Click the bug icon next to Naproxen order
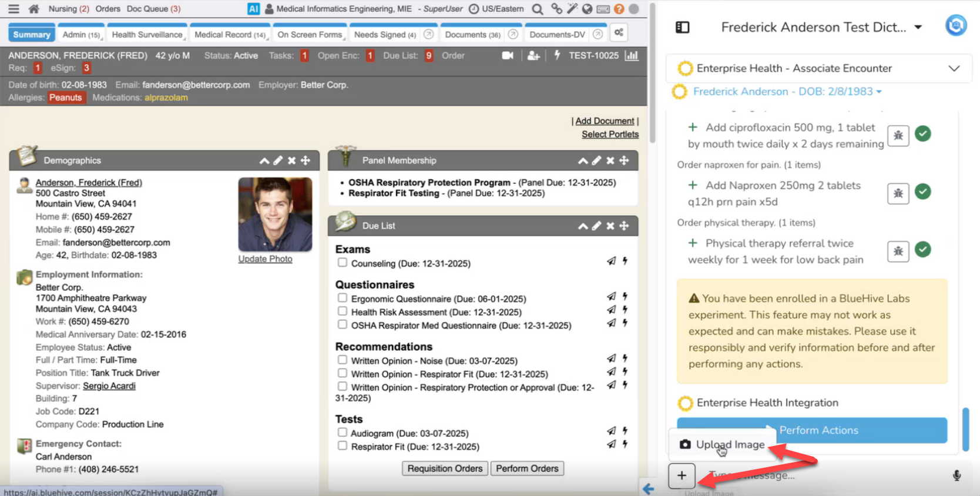The image size is (980, 496). (x=898, y=193)
